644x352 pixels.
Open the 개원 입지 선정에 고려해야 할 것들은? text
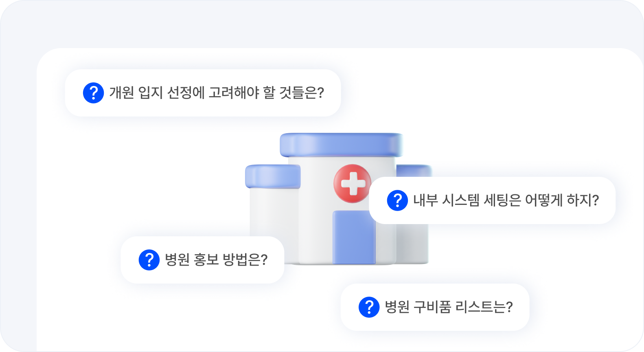click(217, 93)
